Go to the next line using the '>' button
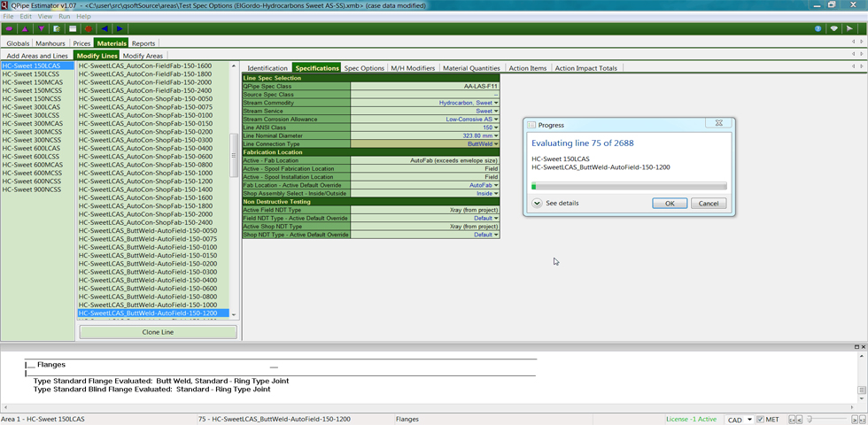 (856, 420)
